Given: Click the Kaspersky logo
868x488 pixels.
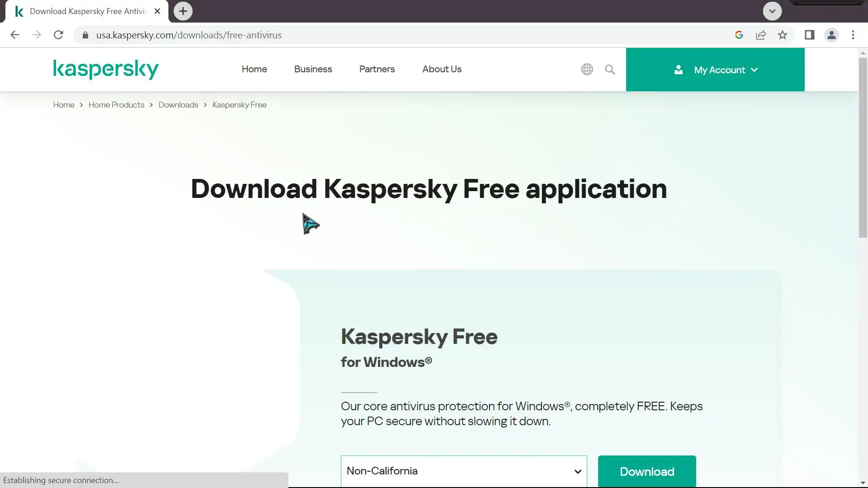Looking at the screenshot, I should 106,69.
